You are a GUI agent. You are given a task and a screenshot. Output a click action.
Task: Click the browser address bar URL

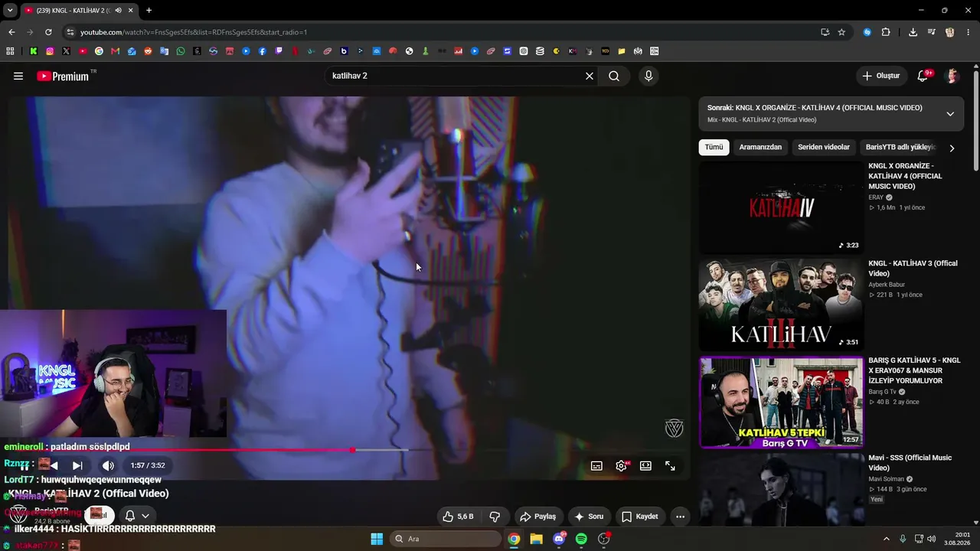pyautogui.click(x=194, y=32)
